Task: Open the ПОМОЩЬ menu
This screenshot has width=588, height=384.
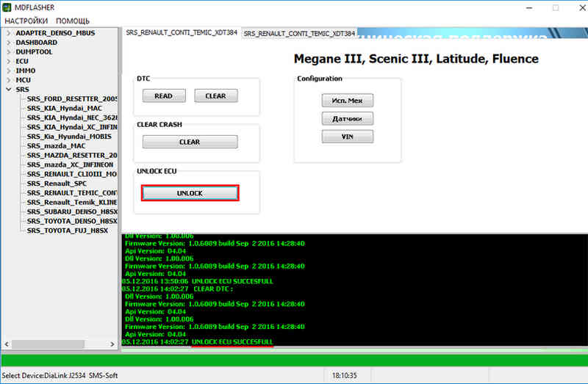Action: [x=72, y=21]
